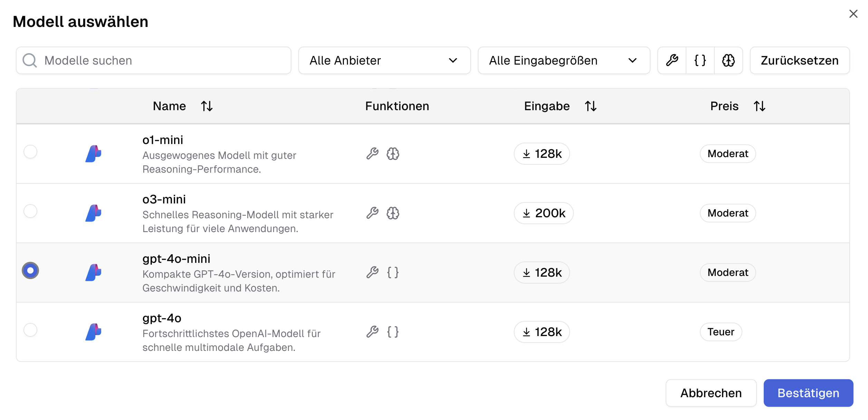Choose the gpt-4o radio button
Image resolution: width=868 pixels, height=420 pixels.
[x=31, y=330]
